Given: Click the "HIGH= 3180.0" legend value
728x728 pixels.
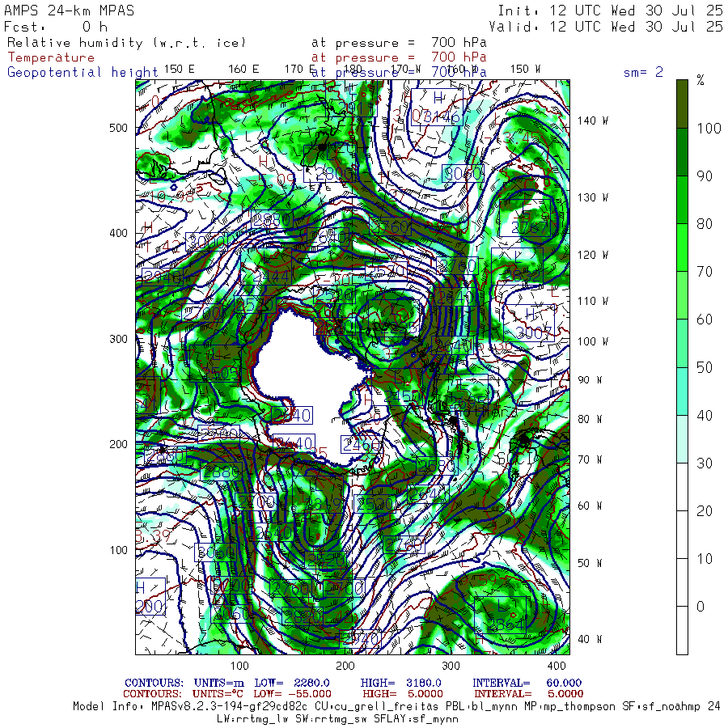Looking at the screenshot, I should click(x=401, y=683).
